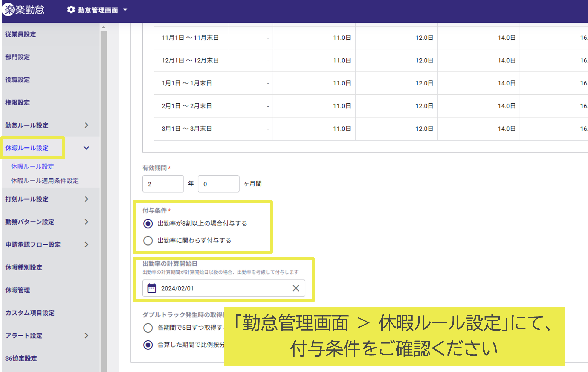
Task: Click the 有効期間 months input field
Action: [218, 184]
